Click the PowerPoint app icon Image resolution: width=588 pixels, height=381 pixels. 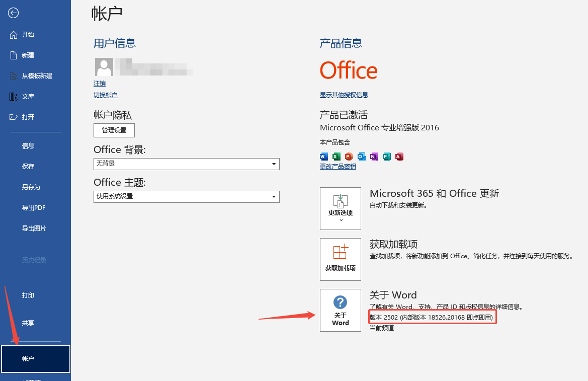tap(349, 157)
